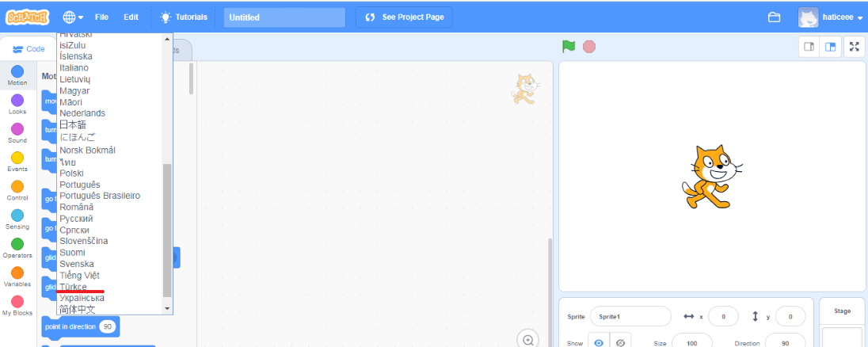The image size is (868, 347).
Task: Click the language list scrollbar thumb
Action: [168, 231]
